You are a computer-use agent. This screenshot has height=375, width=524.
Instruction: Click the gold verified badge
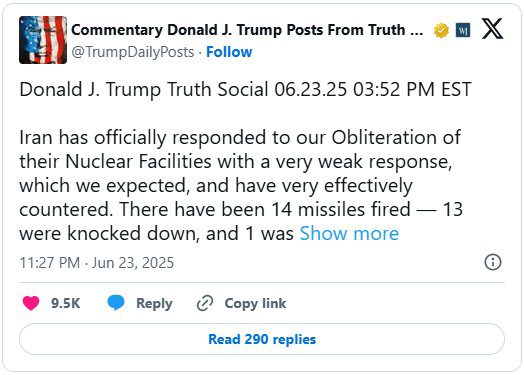pos(441,30)
